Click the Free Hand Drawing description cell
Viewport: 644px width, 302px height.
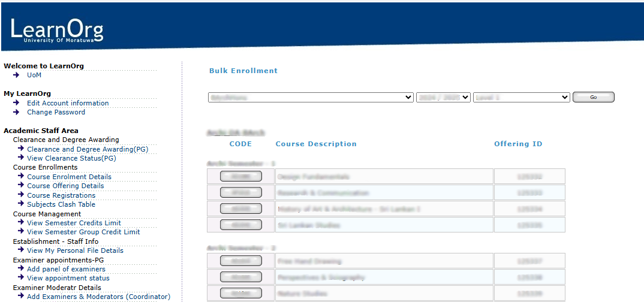coord(384,261)
